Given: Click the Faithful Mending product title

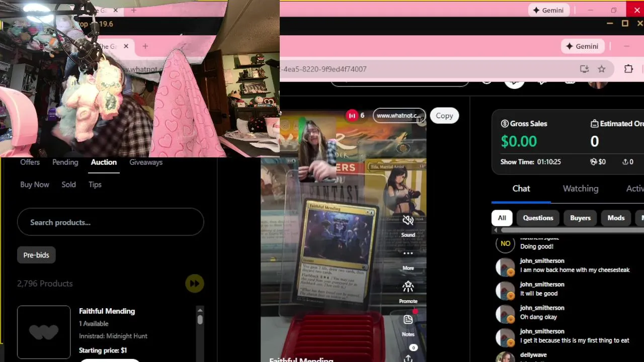Looking at the screenshot, I should tap(107, 311).
